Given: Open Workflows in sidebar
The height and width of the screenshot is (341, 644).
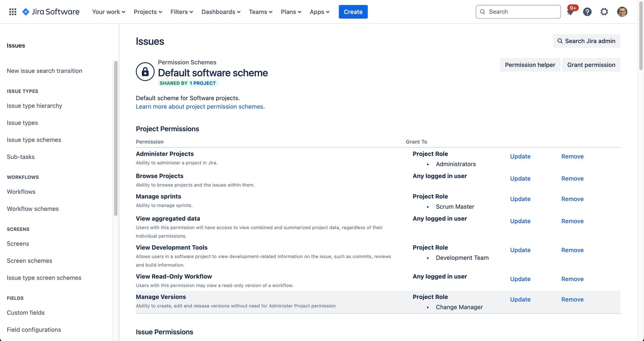Looking at the screenshot, I should click(x=21, y=192).
